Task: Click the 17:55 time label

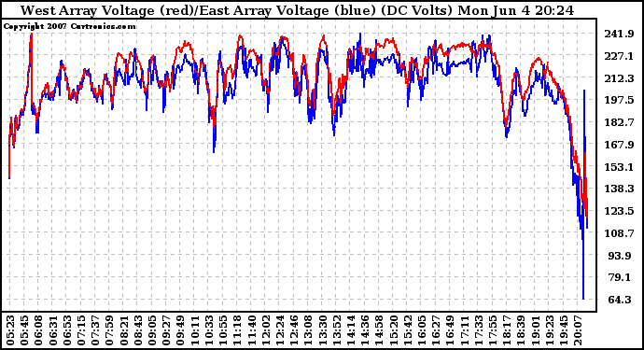Action: (494, 330)
